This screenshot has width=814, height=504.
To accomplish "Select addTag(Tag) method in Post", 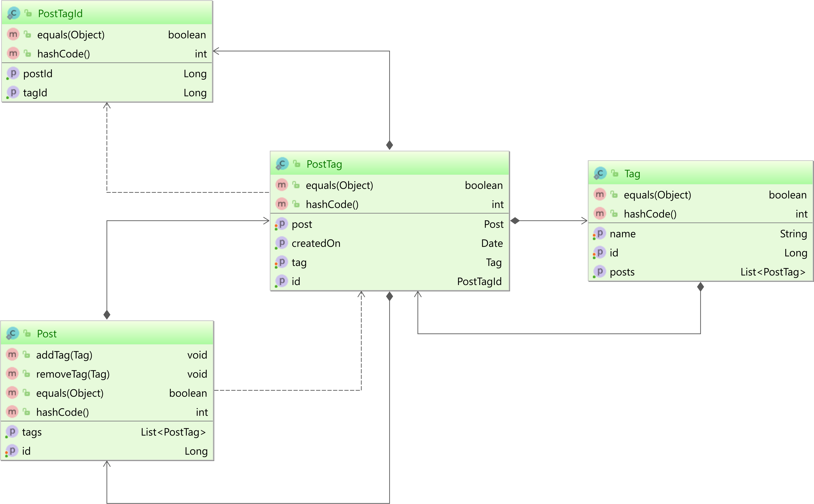I will pos(64,355).
